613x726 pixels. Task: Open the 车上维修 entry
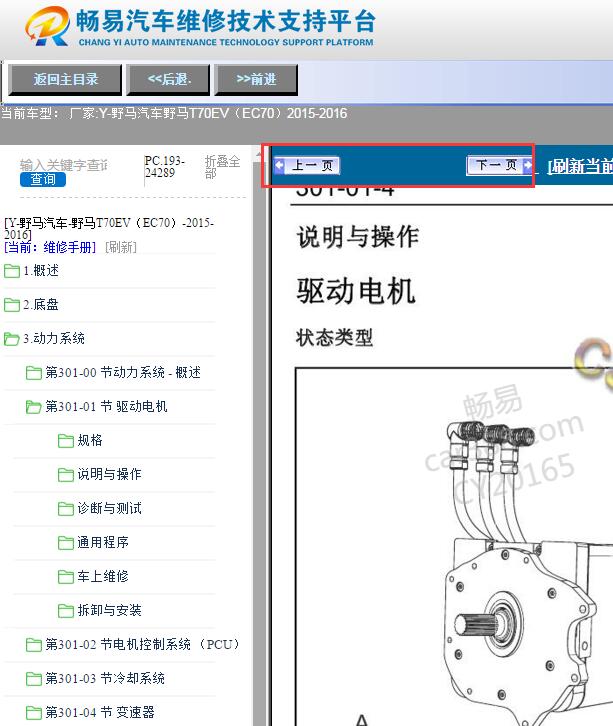pos(103,576)
